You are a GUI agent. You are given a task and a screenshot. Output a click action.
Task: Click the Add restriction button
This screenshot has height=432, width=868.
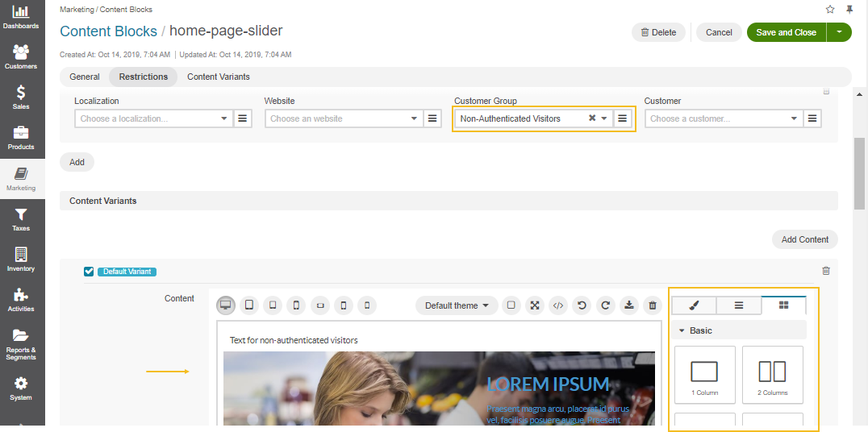coord(77,162)
